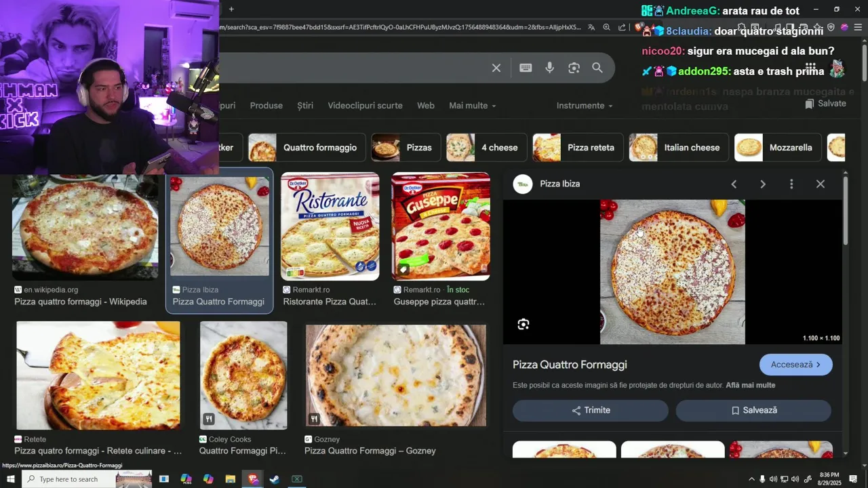Image resolution: width=868 pixels, height=488 pixels.
Task: Search by image with Google Lens
Action: 574,68
